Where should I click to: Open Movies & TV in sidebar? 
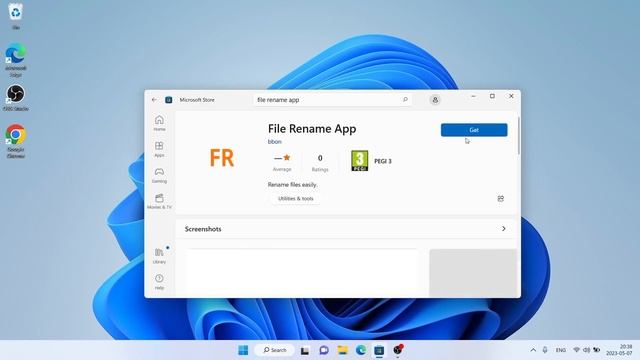tap(159, 201)
